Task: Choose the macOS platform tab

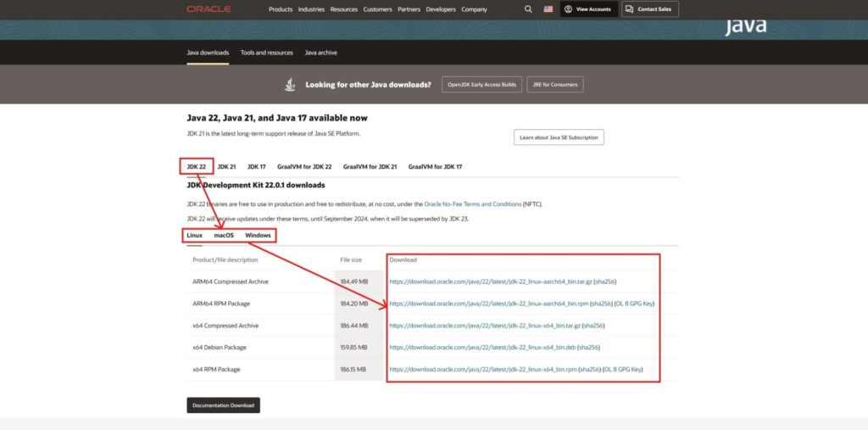Action: pyautogui.click(x=224, y=235)
